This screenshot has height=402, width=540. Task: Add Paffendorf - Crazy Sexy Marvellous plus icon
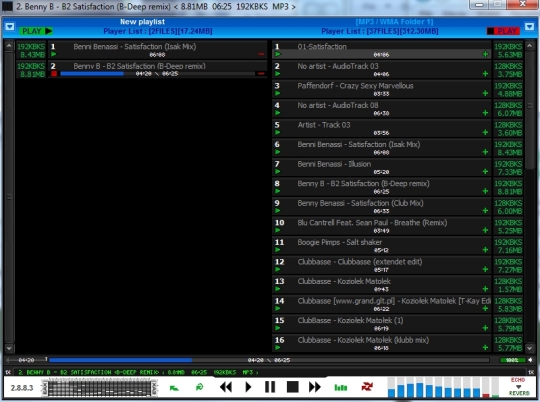[485, 93]
